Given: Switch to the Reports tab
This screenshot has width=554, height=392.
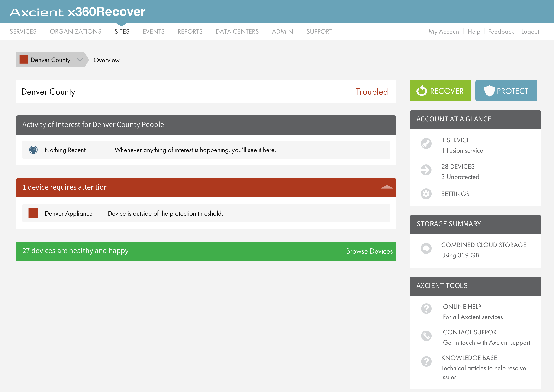Looking at the screenshot, I should pos(190,32).
